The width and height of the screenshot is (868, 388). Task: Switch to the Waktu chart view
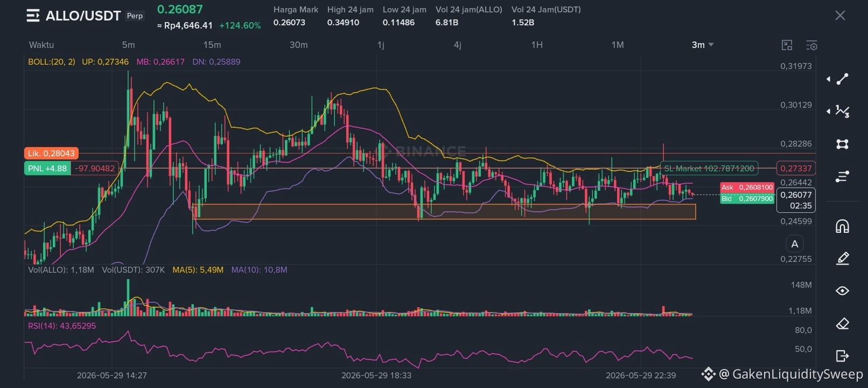tap(41, 45)
